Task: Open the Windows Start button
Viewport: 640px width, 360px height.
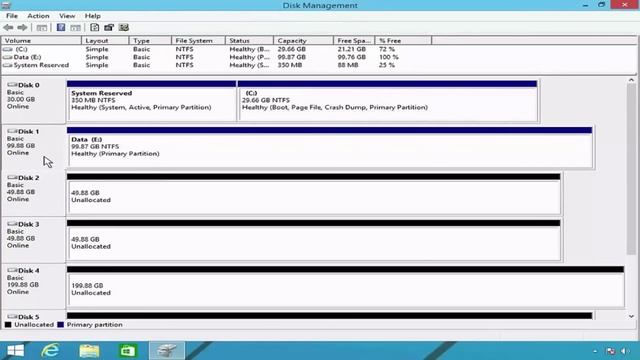Action: click(x=16, y=351)
